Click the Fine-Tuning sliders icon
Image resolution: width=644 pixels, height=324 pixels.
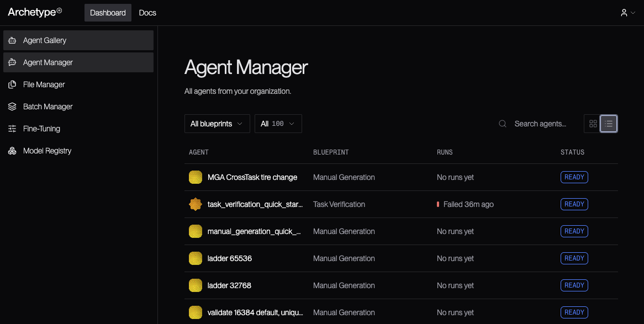12,129
